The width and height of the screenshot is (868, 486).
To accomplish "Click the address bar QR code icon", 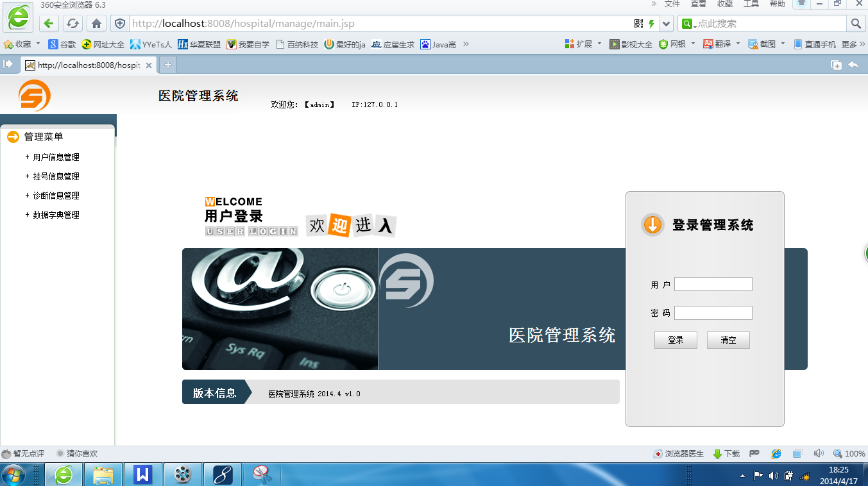I will 638,24.
